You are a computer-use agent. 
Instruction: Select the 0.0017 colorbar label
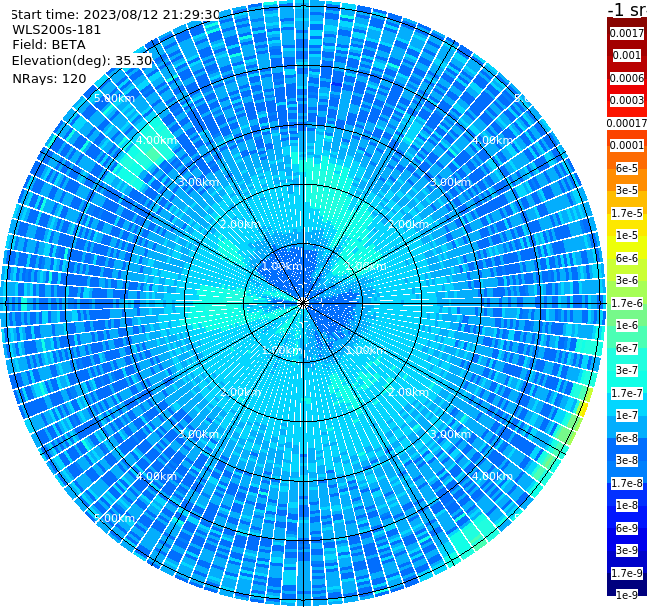click(627, 33)
